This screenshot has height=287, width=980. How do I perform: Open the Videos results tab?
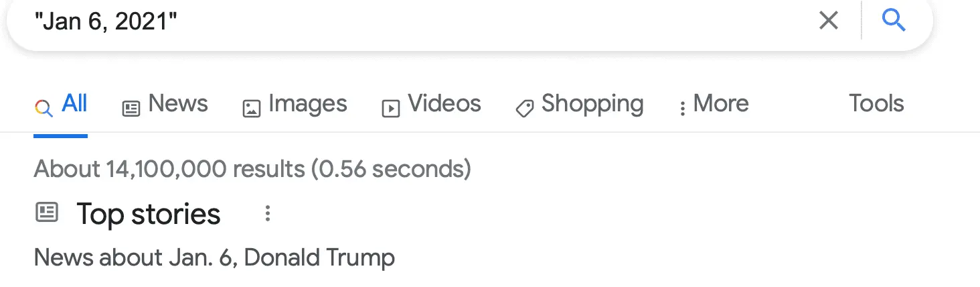pyautogui.click(x=444, y=104)
